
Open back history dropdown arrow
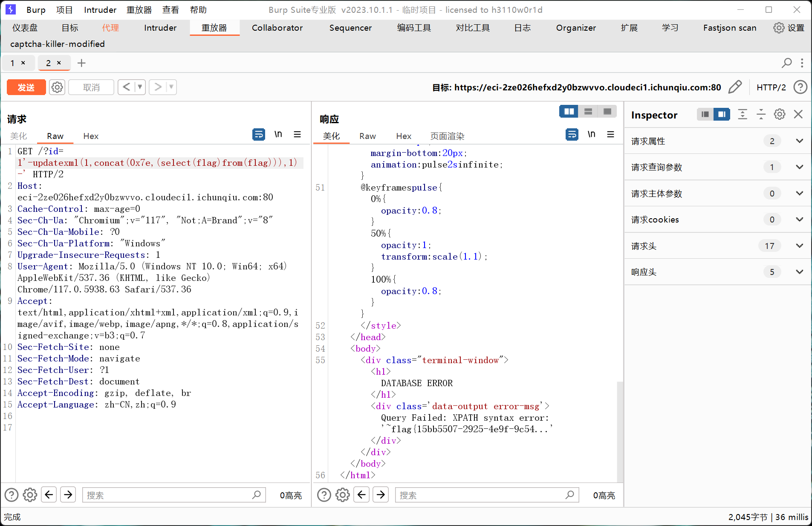(140, 87)
